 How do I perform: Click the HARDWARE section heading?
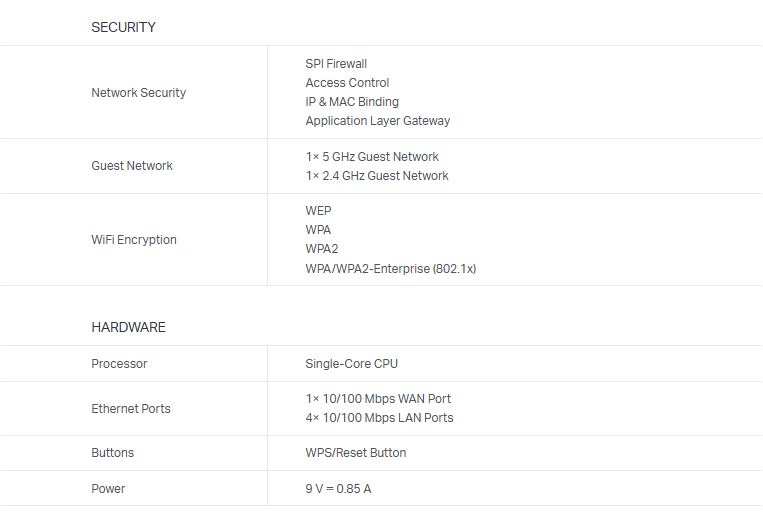(128, 328)
